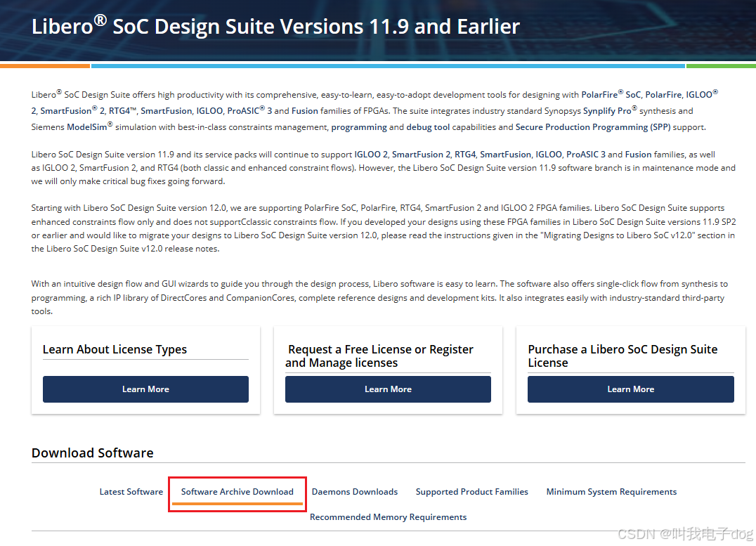View the Minimum System Requirements tab
This screenshot has width=756, height=546.
tap(611, 491)
